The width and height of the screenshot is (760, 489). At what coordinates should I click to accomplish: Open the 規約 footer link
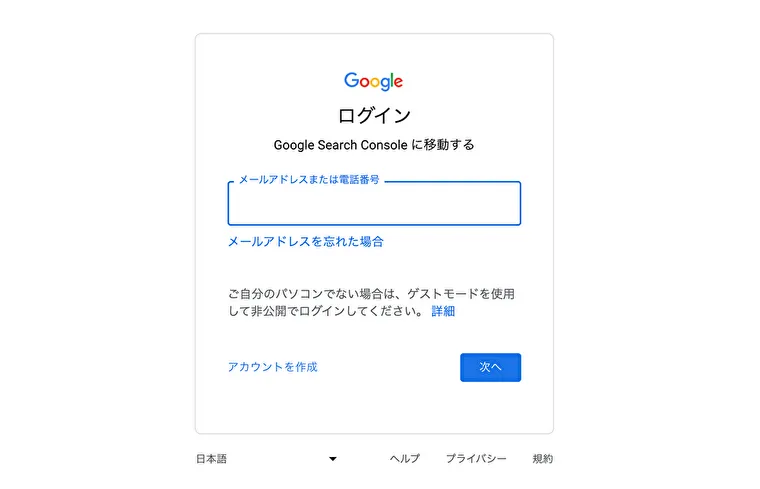(542, 458)
